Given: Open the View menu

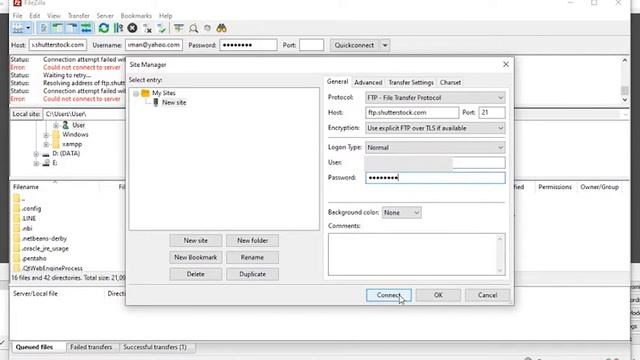Looking at the screenshot, I should (x=54, y=16).
